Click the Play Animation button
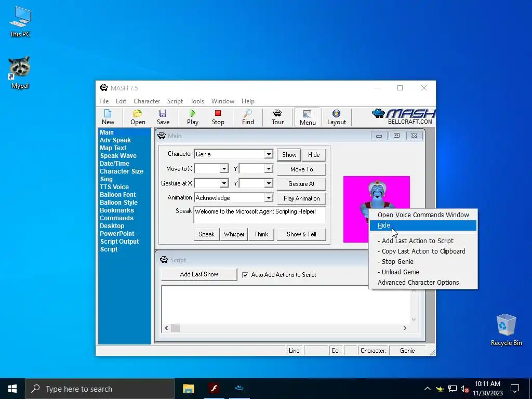Screen dimensions: 532x399 tap(302, 198)
